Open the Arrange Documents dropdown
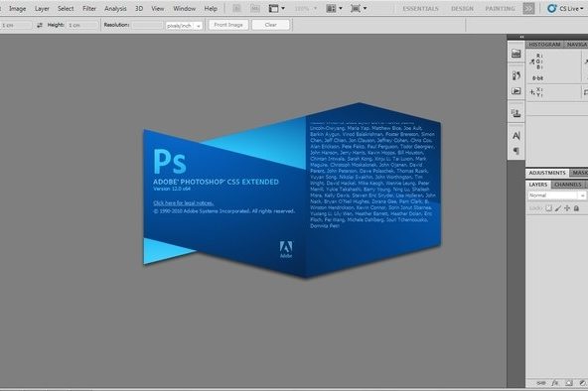 point(334,8)
